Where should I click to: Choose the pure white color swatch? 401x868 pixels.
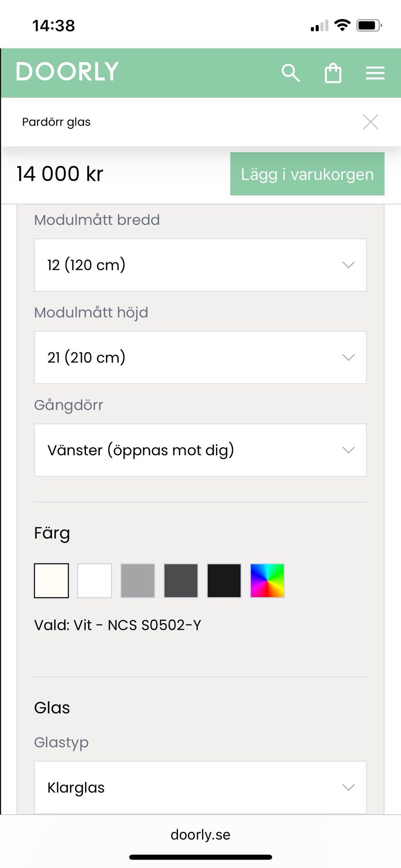[x=94, y=581]
